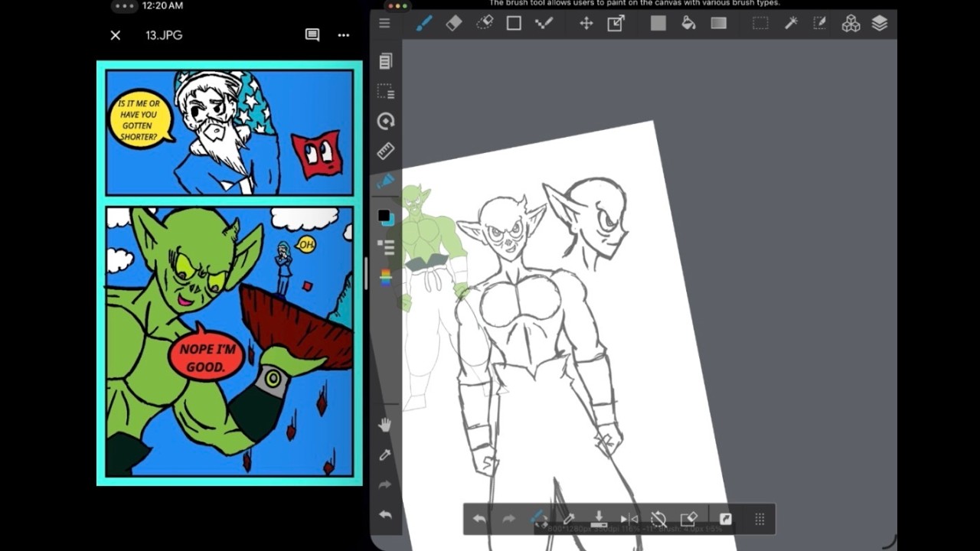Select the Selection Pen tool
Screen dimensions: 980x551
pos(820,23)
